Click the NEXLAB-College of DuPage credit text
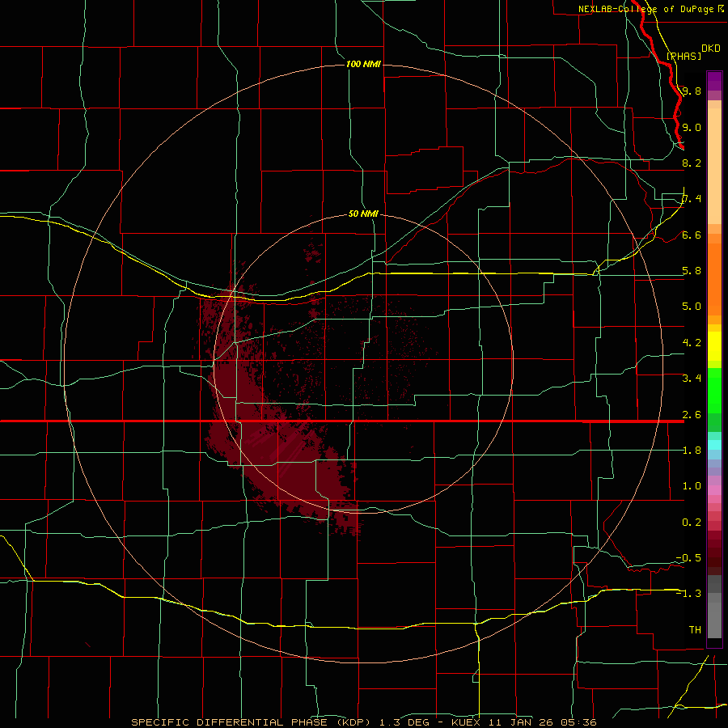The width and height of the screenshot is (728, 728). coord(647,9)
